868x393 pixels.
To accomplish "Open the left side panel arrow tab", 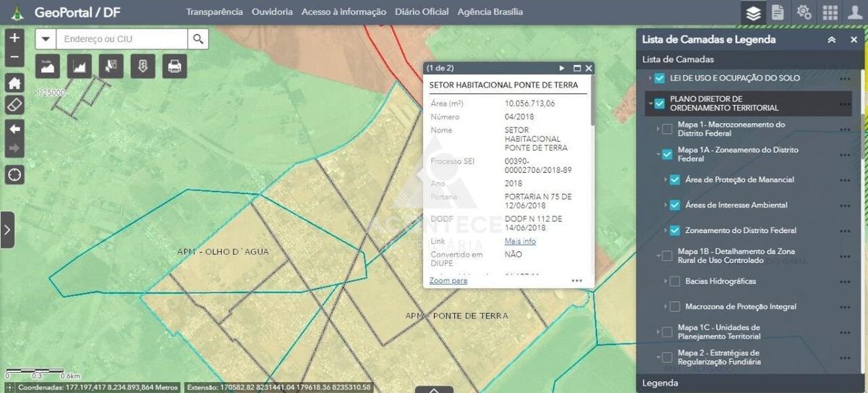I will tap(7, 229).
